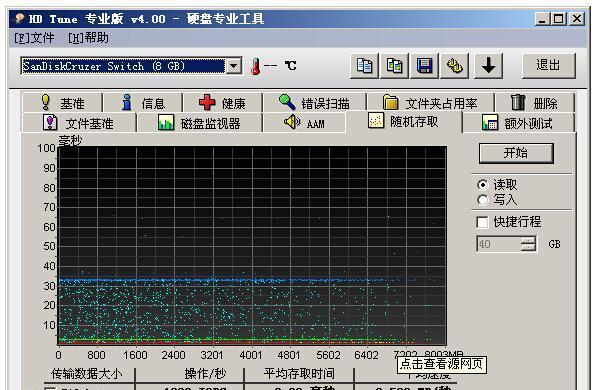Open the 文件夹占用率 folder usage tab
The image size is (598, 390).
pyautogui.click(x=430, y=103)
